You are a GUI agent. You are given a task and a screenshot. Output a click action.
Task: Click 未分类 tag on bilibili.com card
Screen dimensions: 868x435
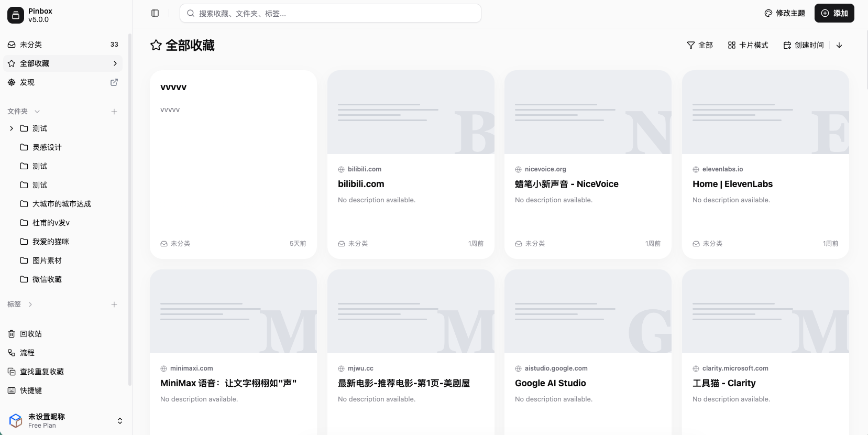pos(353,244)
